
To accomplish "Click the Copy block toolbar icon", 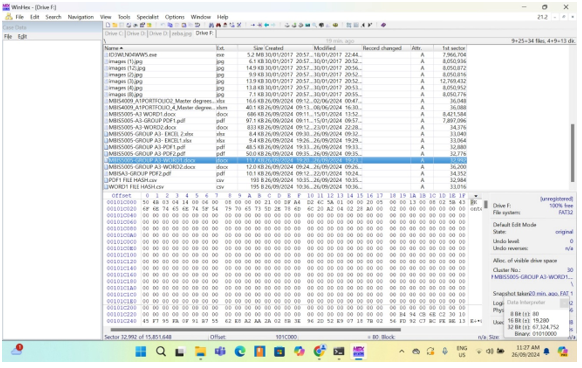I will (170, 25).
